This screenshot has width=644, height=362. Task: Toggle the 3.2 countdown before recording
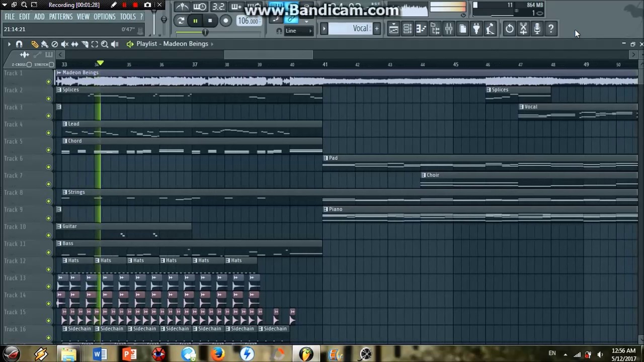click(218, 7)
